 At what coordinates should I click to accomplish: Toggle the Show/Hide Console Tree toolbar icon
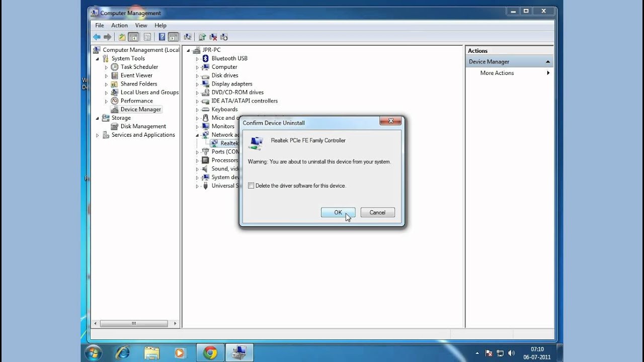point(133,37)
